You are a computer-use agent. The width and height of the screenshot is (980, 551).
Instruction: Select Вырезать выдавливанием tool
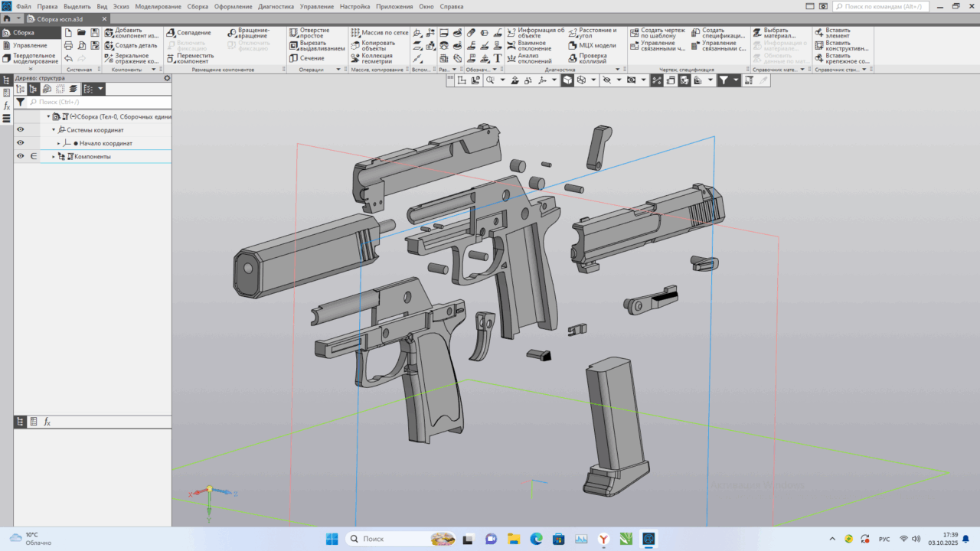pos(315,46)
